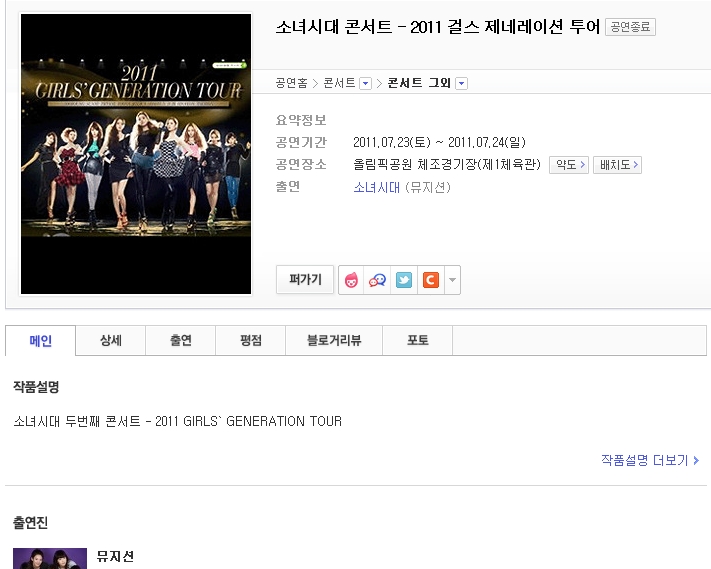711x569 pixels.
Task: Open the Girls' Generation Tour poster image
Action: [136, 154]
